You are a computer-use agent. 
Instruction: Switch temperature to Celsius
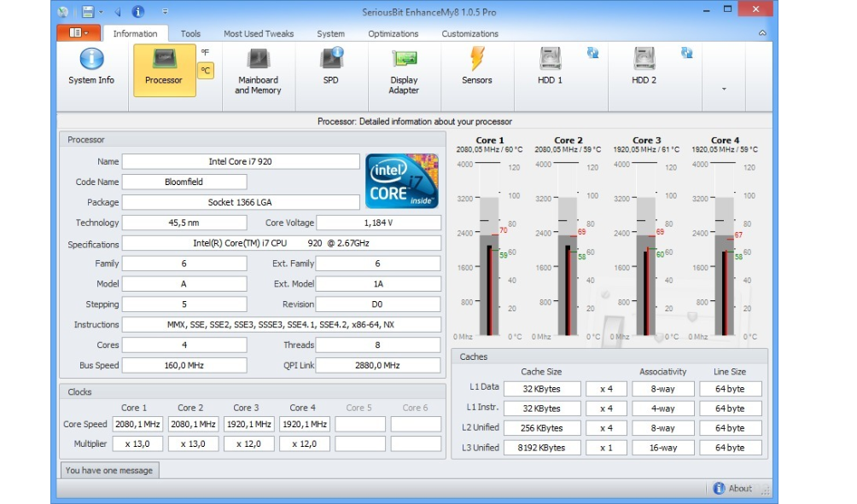pyautogui.click(x=205, y=71)
